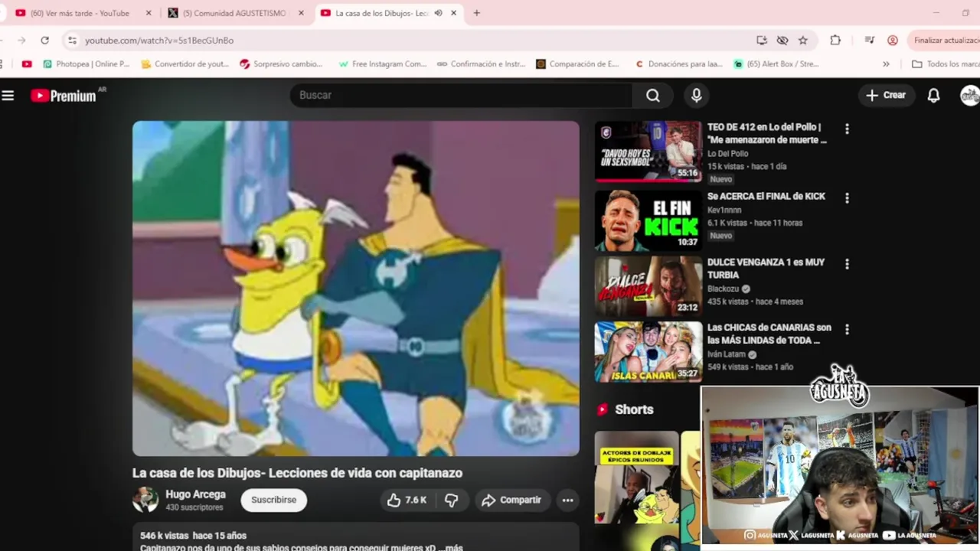This screenshot has width=980, height=551.
Task: Open title DULCE VENGANZA 1 es MUY TURBIA
Action: [x=766, y=269]
